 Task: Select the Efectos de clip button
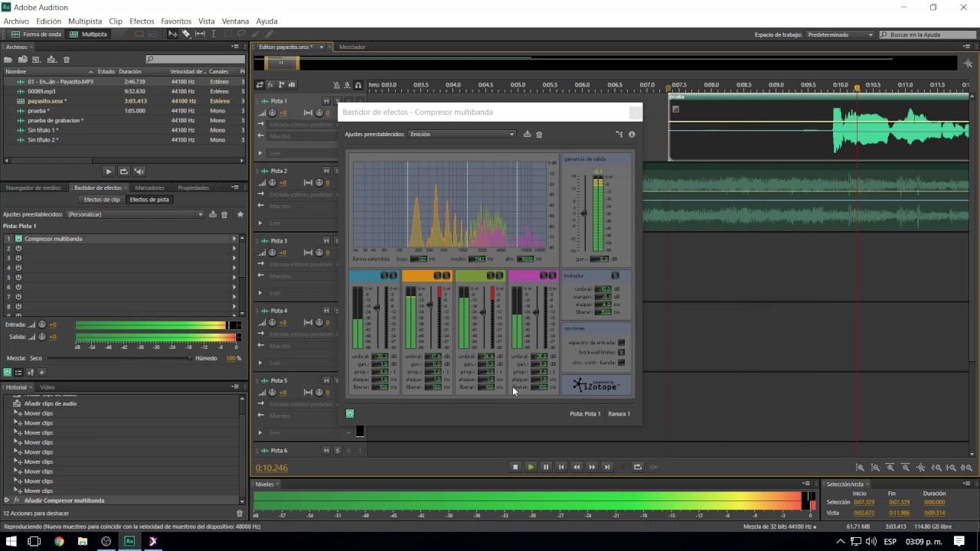tap(102, 200)
